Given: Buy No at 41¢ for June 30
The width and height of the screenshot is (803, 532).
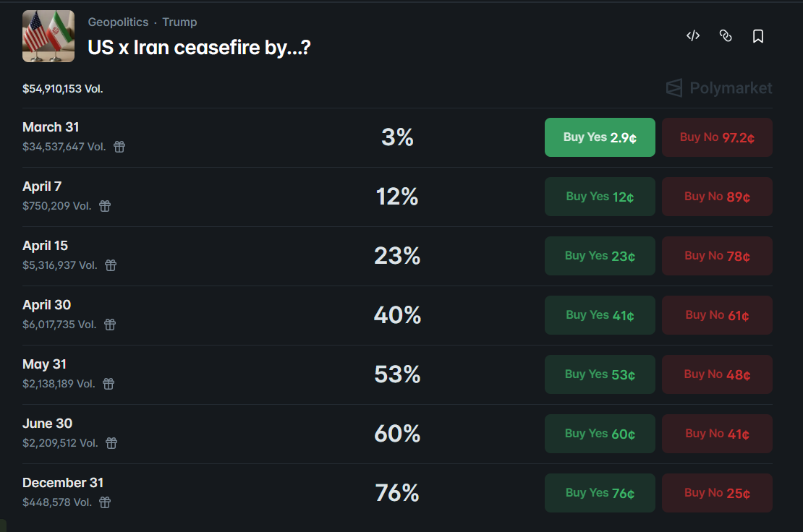Looking at the screenshot, I should (717, 433).
